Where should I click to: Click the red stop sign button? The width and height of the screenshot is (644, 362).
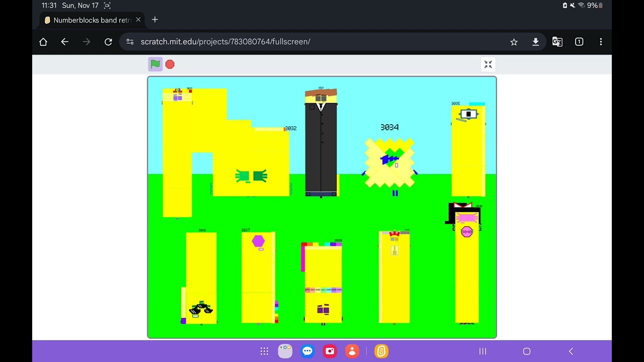(x=170, y=64)
